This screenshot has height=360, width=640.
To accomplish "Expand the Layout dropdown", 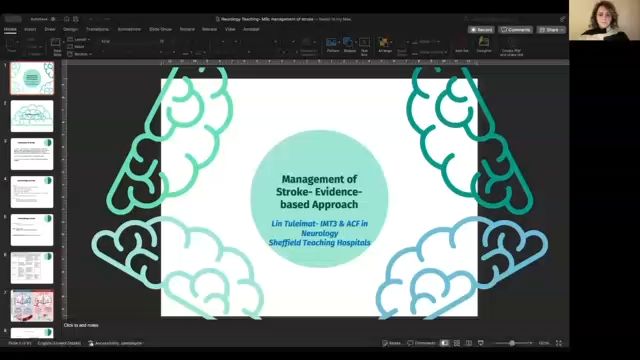I will pos(79,40).
